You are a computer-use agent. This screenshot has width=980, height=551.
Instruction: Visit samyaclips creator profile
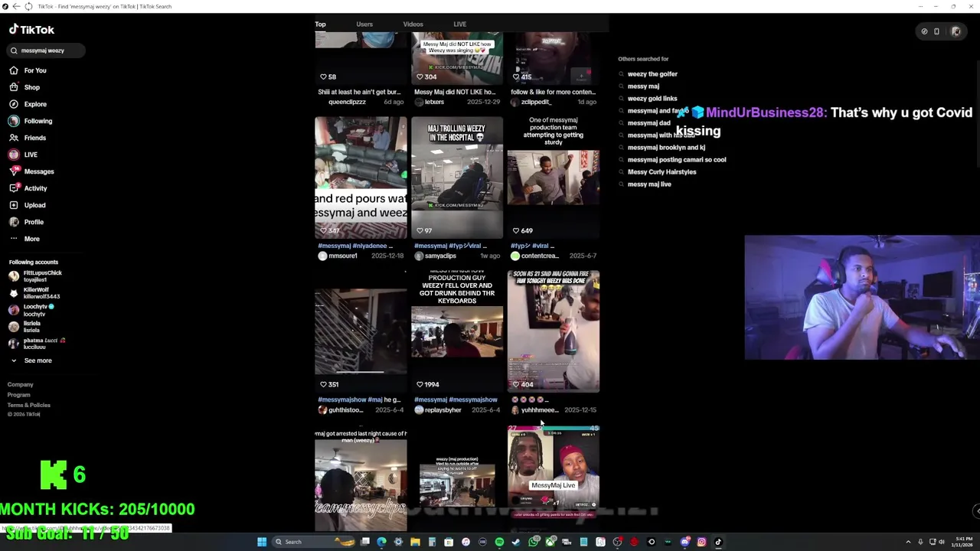coord(435,256)
